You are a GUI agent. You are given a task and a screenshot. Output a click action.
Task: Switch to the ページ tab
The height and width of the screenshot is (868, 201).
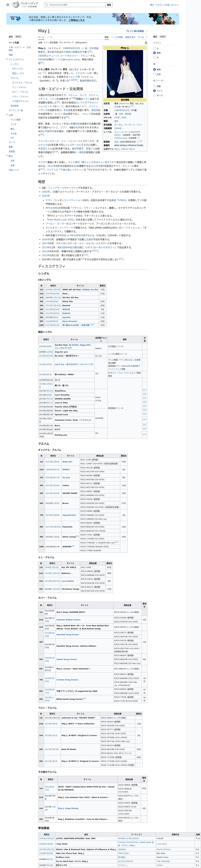(x=41, y=37)
